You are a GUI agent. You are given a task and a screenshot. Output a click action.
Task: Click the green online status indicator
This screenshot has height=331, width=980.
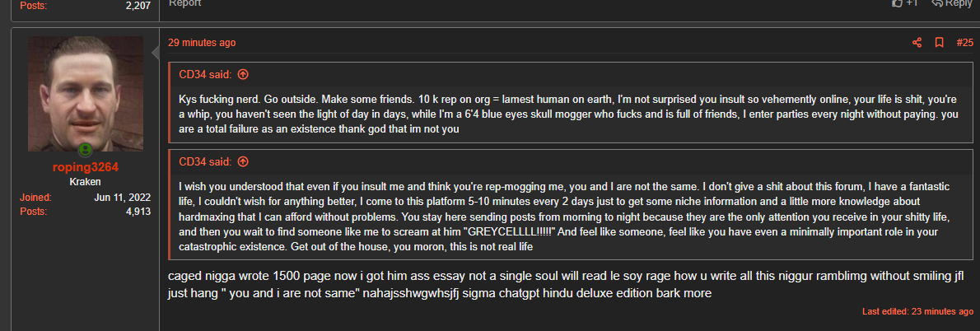[85, 151]
